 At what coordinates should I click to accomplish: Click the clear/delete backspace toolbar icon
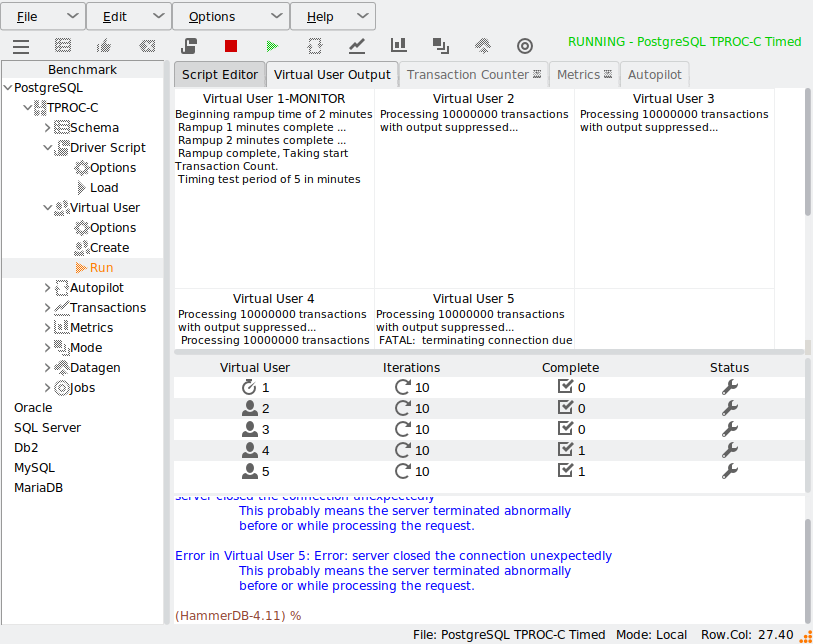(147, 46)
